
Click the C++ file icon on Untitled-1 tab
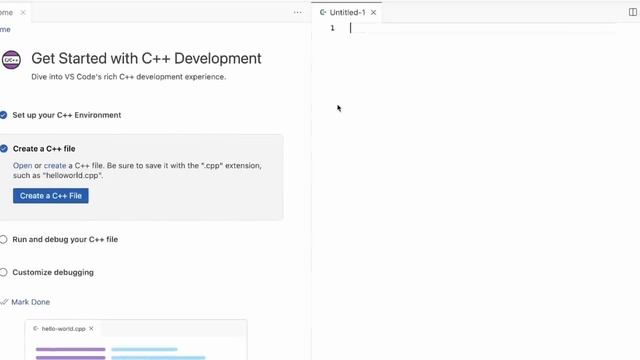(323, 13)
